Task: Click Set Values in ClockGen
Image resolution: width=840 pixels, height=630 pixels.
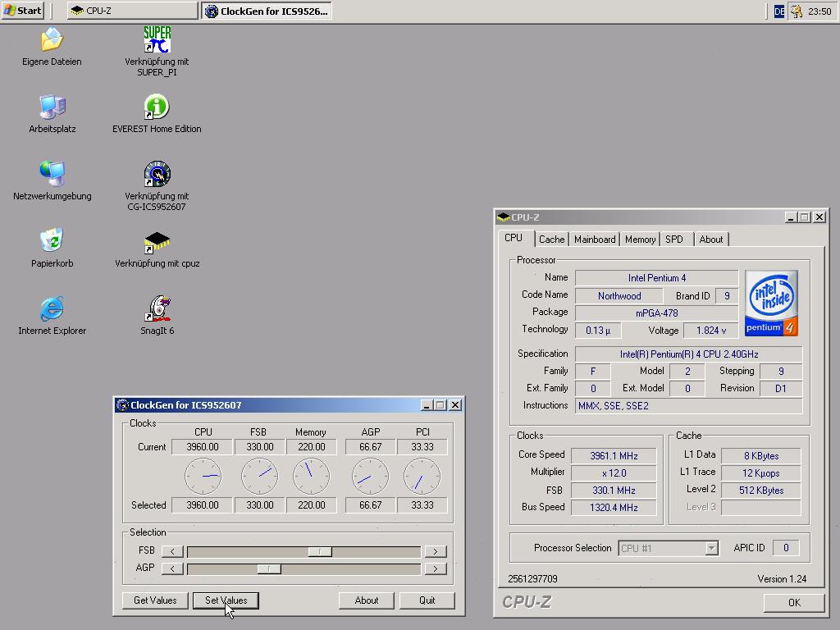Action: (226, 600)
